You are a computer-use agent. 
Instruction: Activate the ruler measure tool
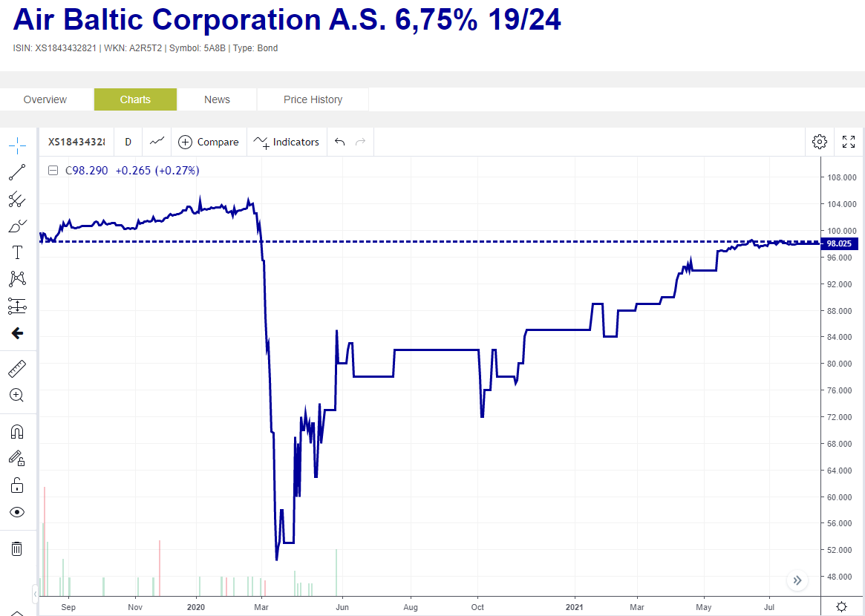point(17,369)
